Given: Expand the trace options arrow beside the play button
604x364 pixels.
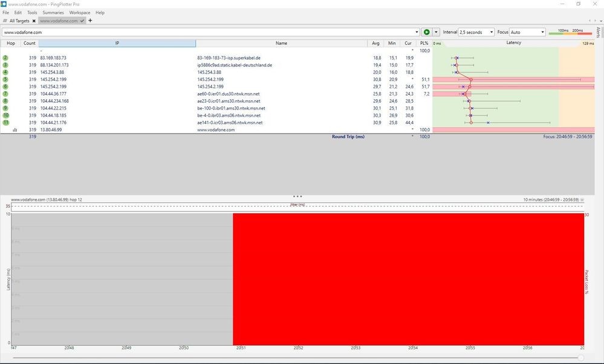Looking at the screenshot, I should (x=435, y=32).
